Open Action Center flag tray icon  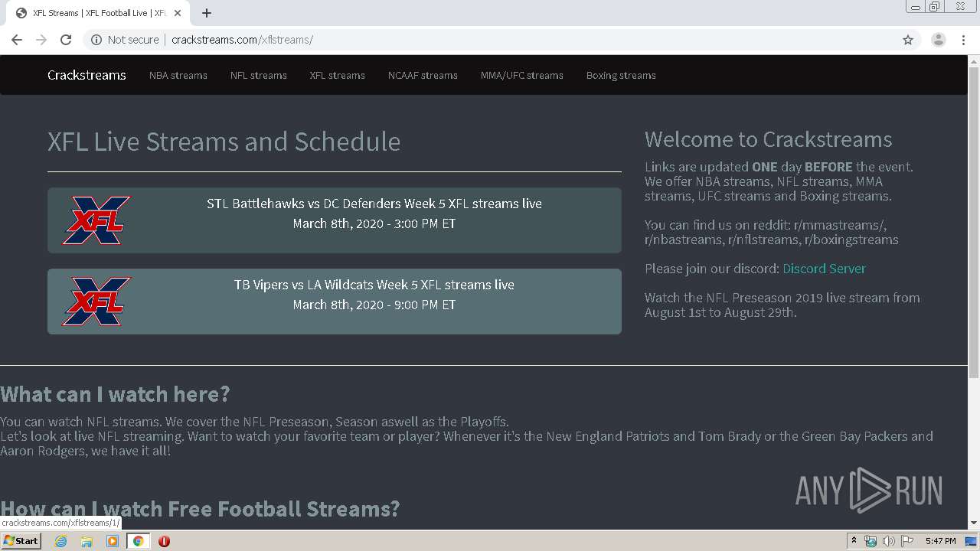click(x=907, y=541)
